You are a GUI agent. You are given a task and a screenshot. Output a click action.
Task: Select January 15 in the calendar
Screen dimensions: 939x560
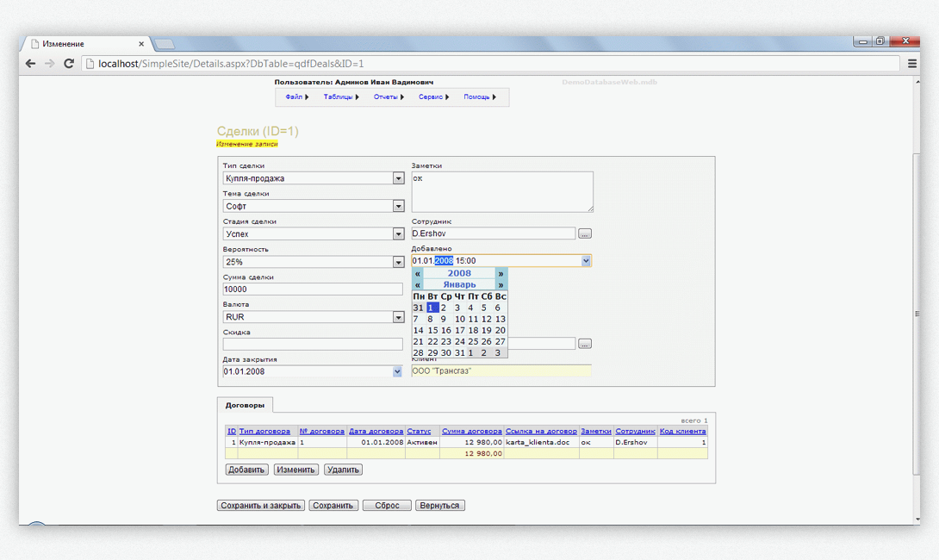point(432,331)
